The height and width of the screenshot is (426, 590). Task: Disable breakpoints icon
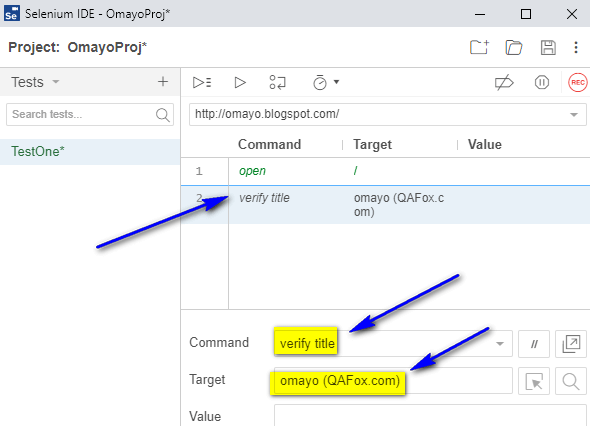[504, 82]
